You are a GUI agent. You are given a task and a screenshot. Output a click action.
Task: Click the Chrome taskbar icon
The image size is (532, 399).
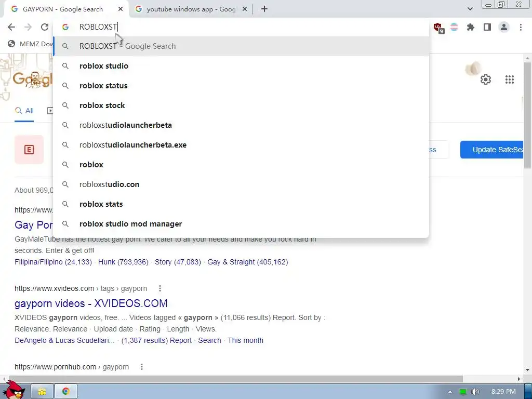66,392
